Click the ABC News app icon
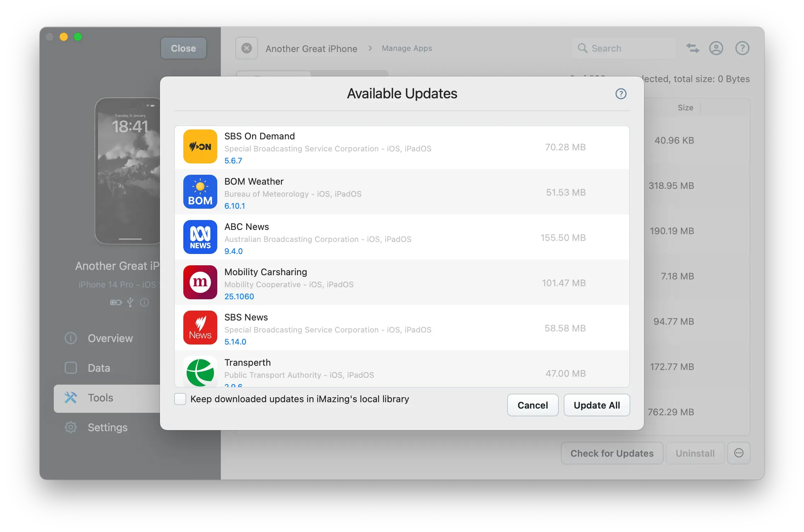This screenshot has width=804, height=532. [200, 237]
